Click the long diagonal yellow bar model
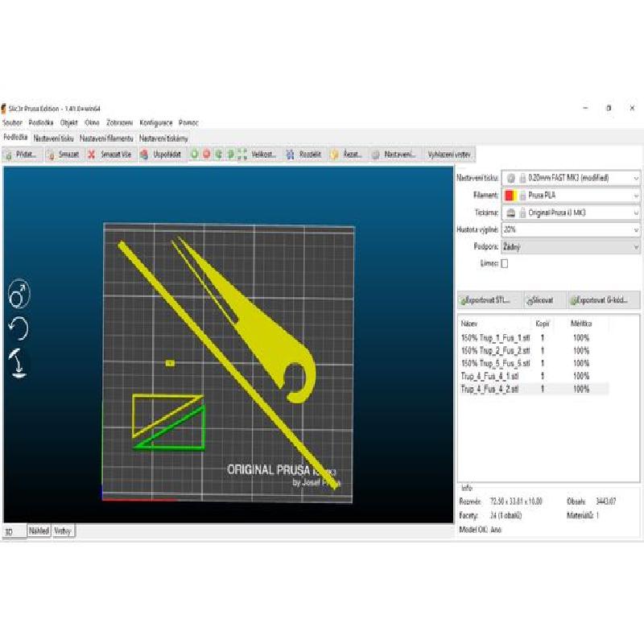The image size is (644, 644). pyautogui.click(x=228, y=365)
